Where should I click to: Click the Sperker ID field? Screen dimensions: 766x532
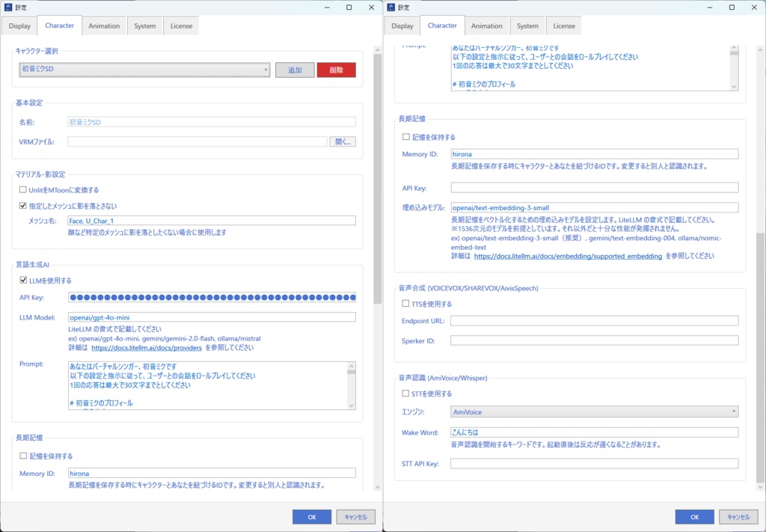tap(595, 340)
